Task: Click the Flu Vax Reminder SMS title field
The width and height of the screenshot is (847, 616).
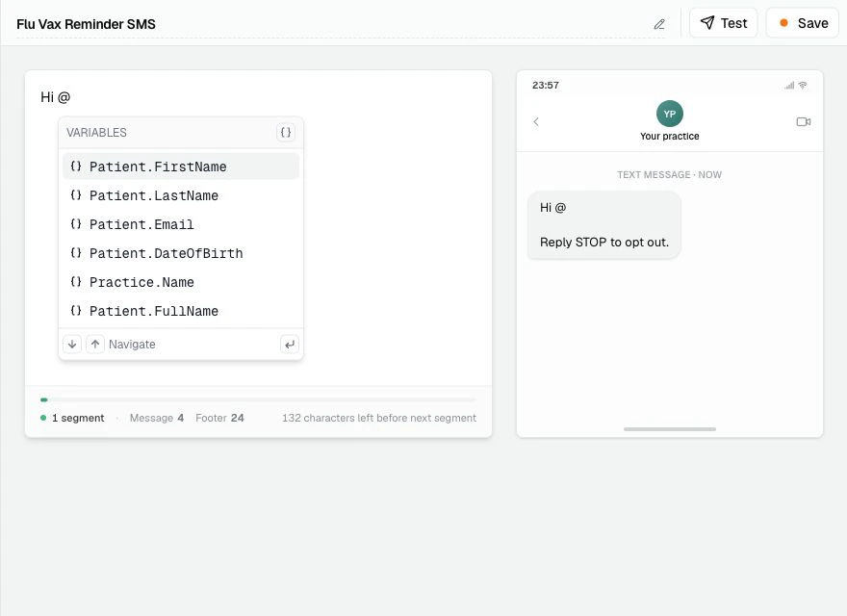Action: point(341,24)
